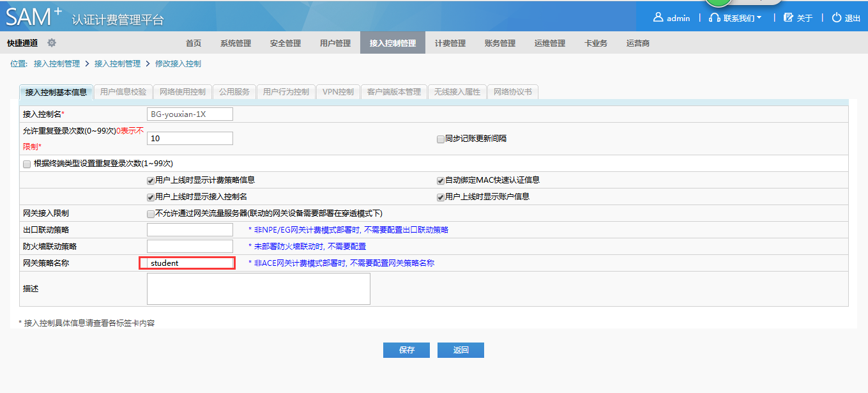
Task: Click the 返回 button
Action: (461, 350)
